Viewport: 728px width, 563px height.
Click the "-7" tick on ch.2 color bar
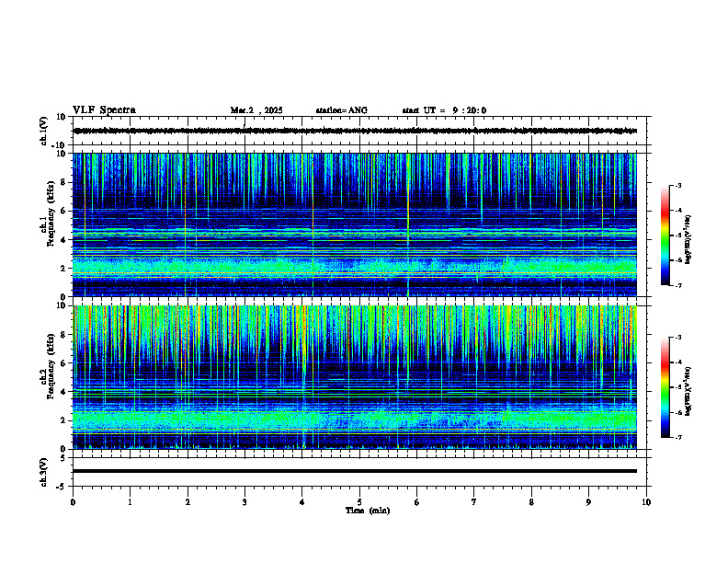pos(678,437)
